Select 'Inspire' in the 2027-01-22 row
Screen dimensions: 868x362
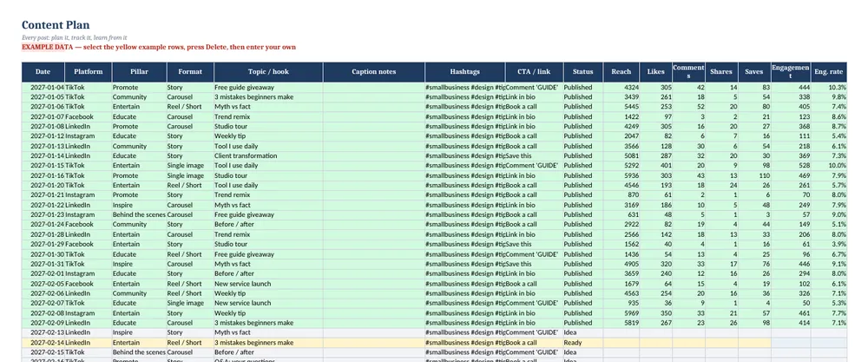[139, 205]
